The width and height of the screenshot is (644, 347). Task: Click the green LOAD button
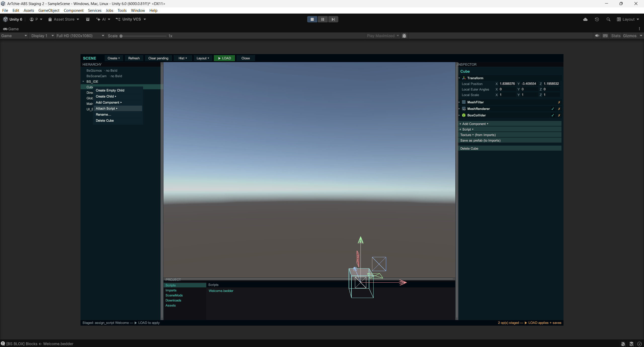tap(224, 58)
